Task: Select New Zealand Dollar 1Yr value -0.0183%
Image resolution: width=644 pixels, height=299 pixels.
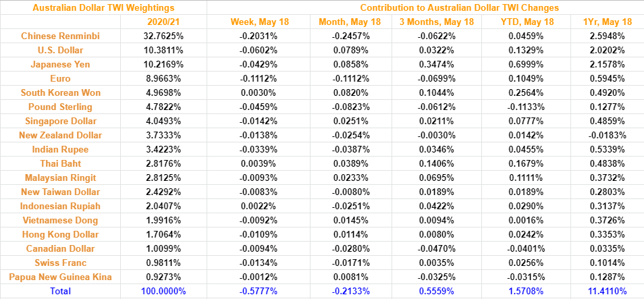Action: 607,135
